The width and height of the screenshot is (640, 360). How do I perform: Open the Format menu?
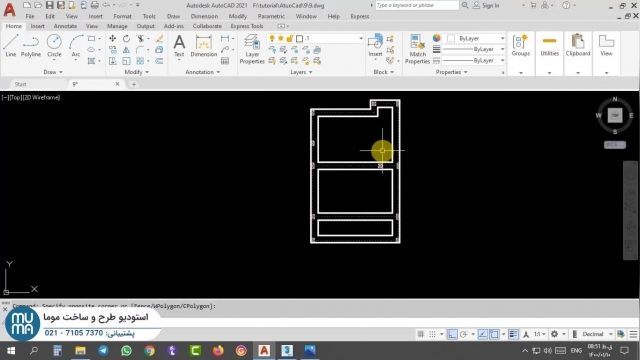[x=122, y=16]
